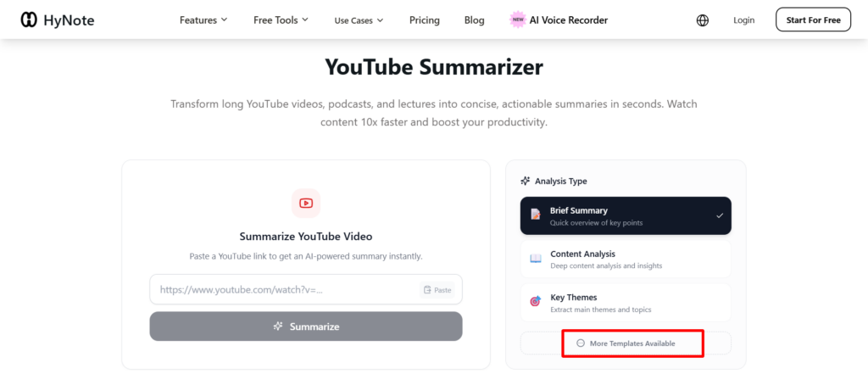Open the Pricing page
The image size is (868, 374).
[424, 20]
